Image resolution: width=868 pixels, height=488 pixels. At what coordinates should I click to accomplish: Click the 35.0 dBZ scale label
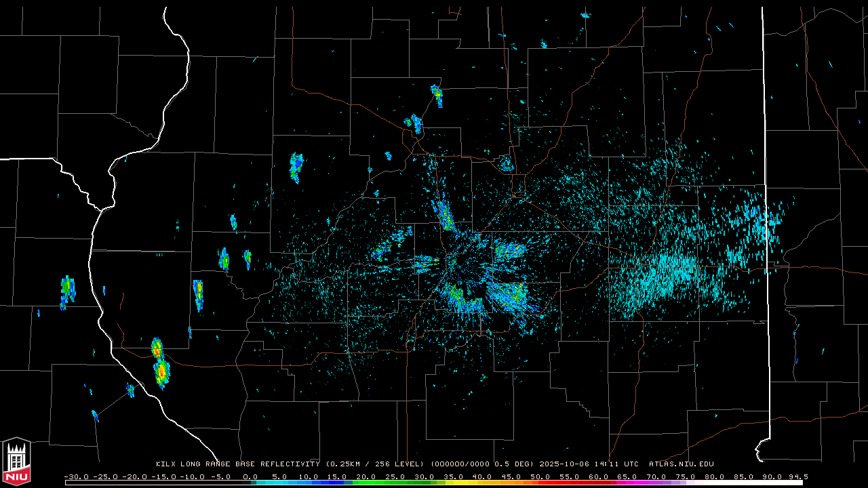[x=453, y=476]
